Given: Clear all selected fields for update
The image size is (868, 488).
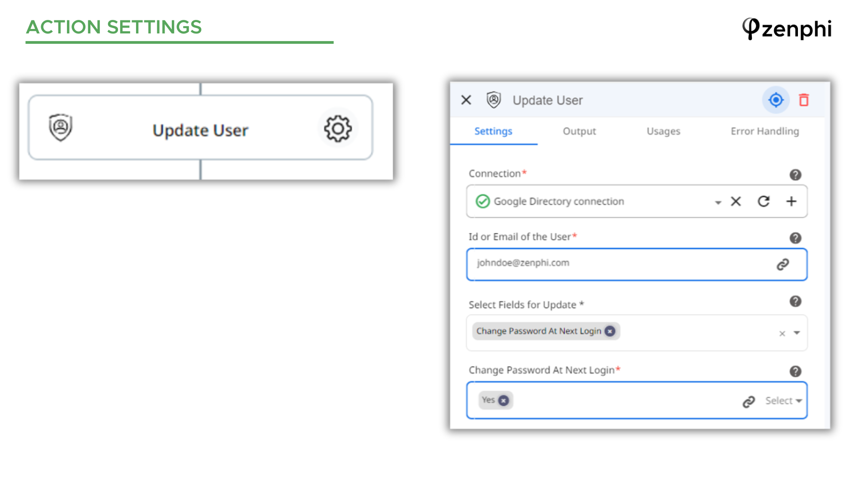Looking at the screenshot, I should [x=782, y=333].
